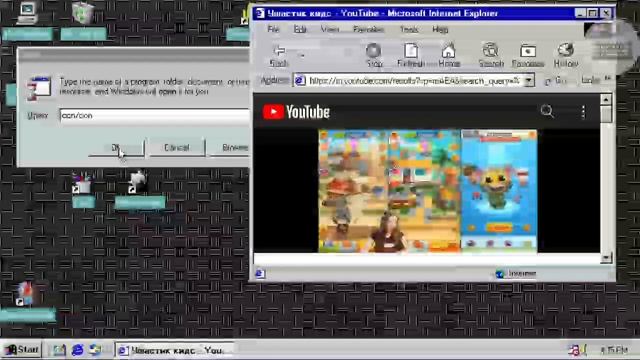Image resolution: width=640 pixels, height=360 pixels.
Task: Click the Links toolbar label
Action: tap(590, 80)
